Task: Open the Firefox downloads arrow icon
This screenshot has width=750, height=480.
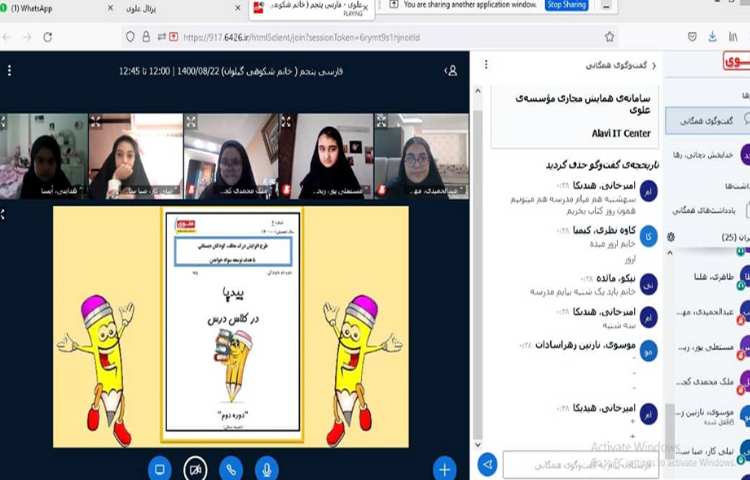Action: tap(712, 37)
